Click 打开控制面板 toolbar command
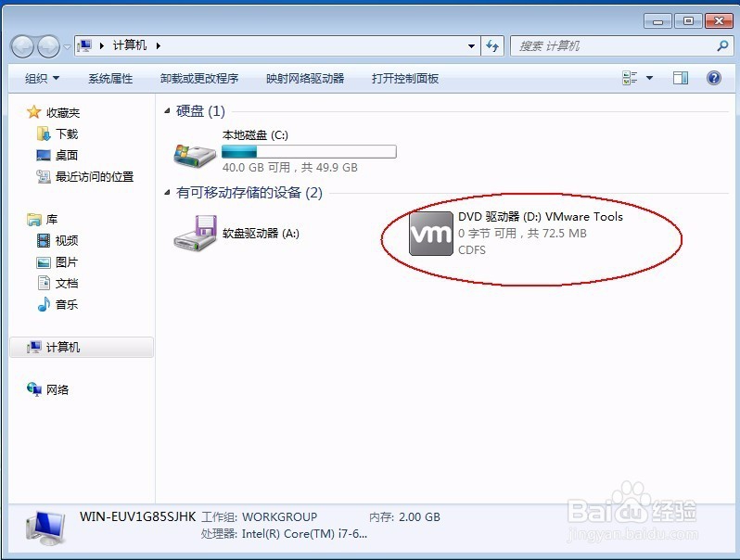Viewport: 740px width, 560px height. (405, 78)
